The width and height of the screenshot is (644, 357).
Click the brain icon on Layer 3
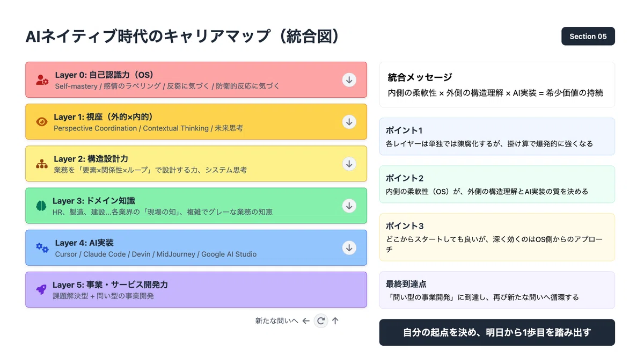tap(41, 206)
